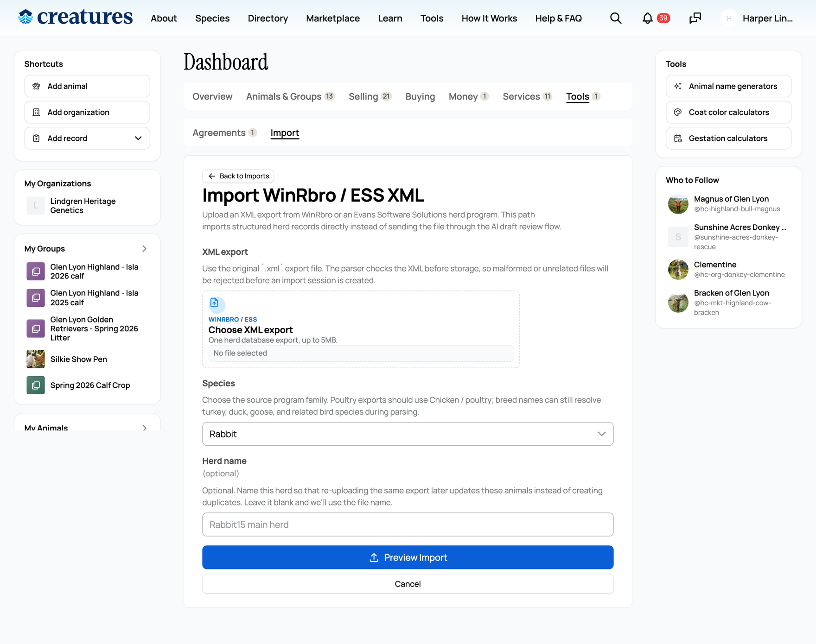Open Lindgren Heritage Genetics organization

tap(83, 206)
